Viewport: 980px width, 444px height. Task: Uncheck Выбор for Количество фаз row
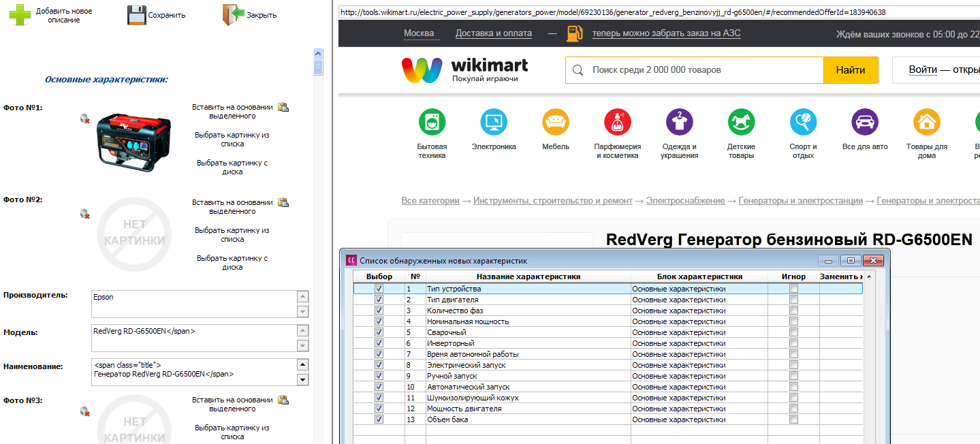[x=379, y=311]
